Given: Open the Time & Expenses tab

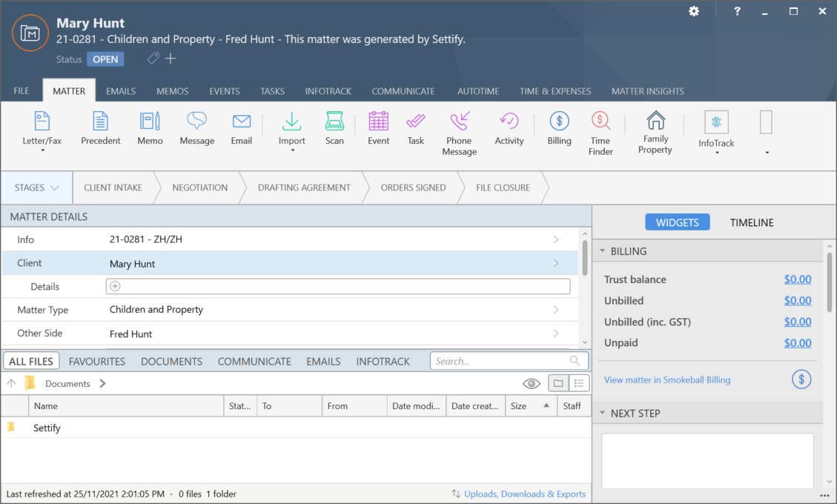Looking at the screenshot, I should coord(555,90).
